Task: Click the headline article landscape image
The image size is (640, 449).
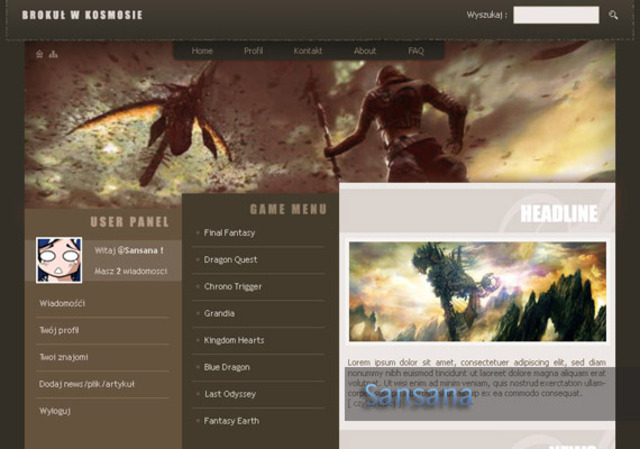Action: coord(478,291)
